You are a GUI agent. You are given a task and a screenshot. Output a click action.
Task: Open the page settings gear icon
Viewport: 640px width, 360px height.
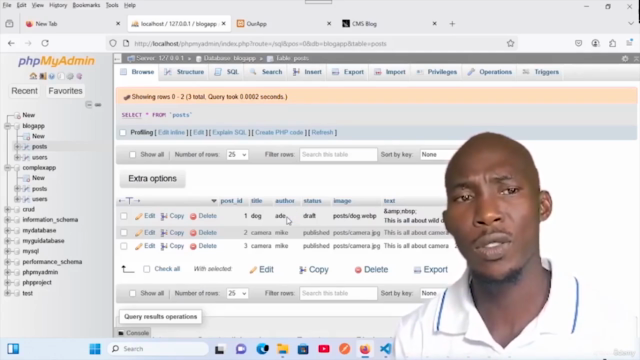click(x=625, y=58)
